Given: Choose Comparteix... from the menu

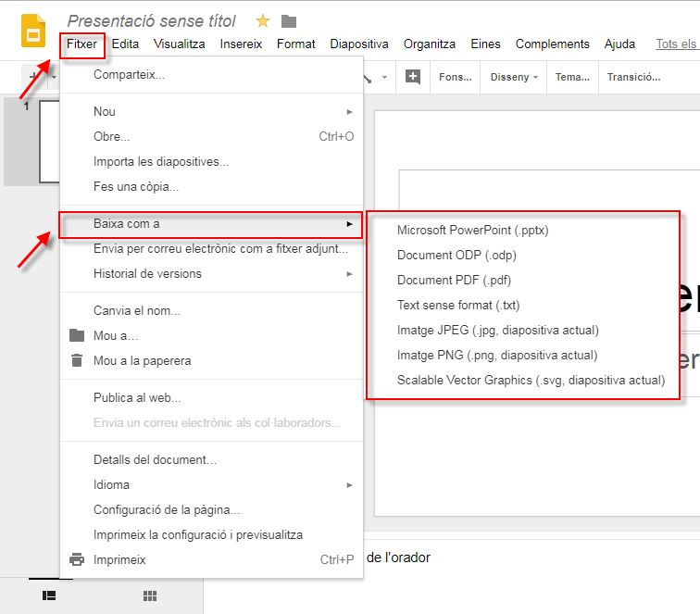Looking at the screenshot, I should point(211,75).
